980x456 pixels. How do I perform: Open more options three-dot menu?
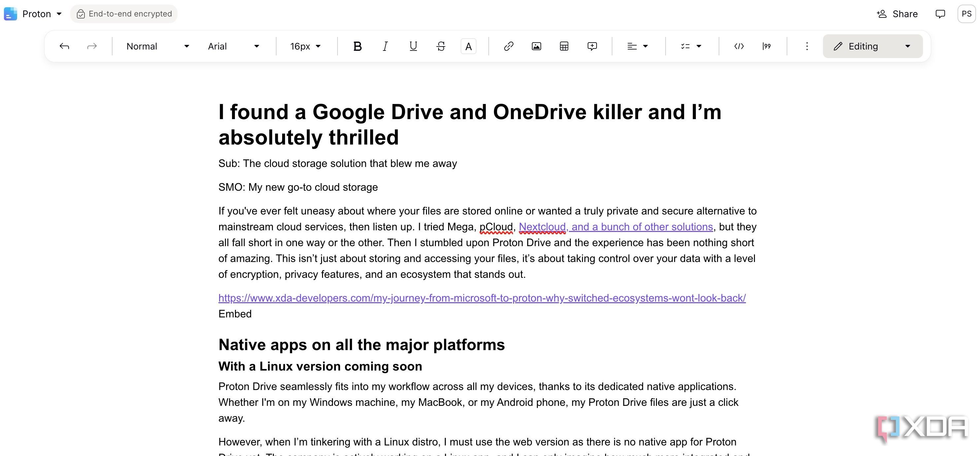click(x=807, y=47)
